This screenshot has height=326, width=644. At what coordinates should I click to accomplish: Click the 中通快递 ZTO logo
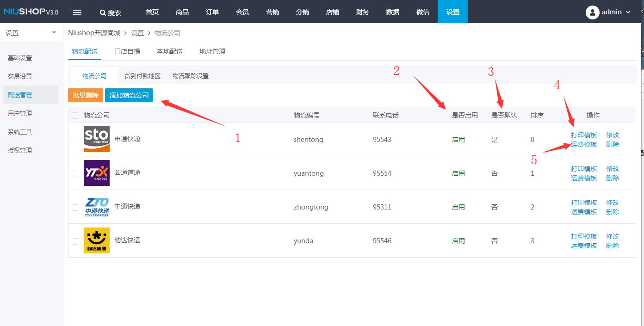(96, 206)
